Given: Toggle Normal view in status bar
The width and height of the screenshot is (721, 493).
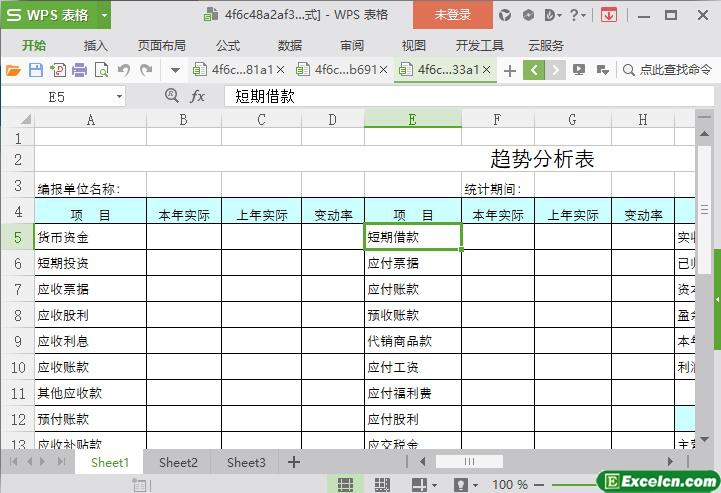Looking at the screenshot, I should (x=345, y=484).
